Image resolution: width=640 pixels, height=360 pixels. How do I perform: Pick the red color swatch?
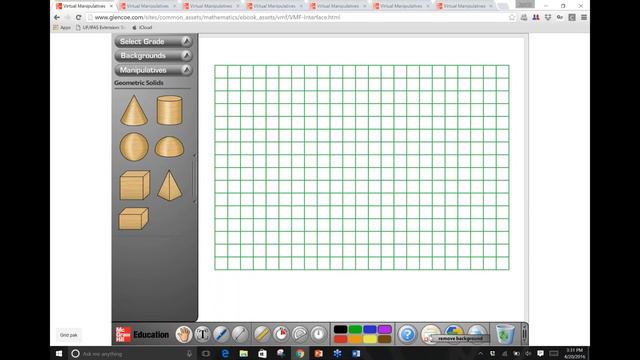[x=340, y=339]
